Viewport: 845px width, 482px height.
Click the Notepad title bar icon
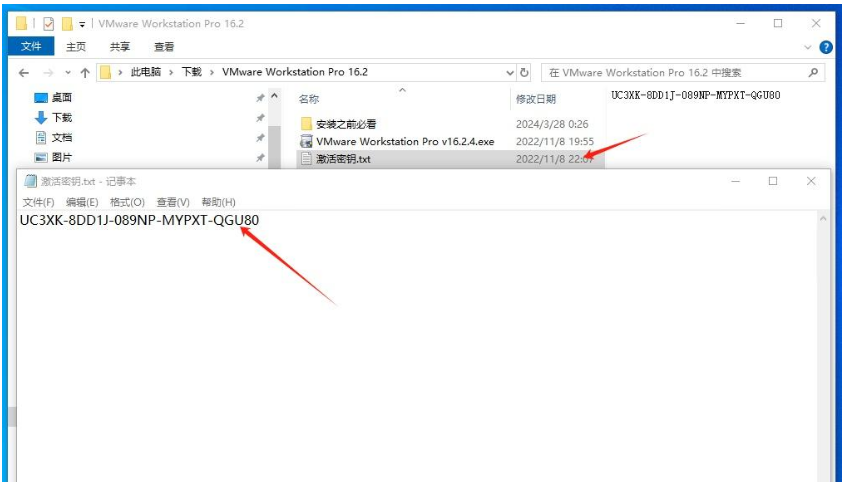point(30,181)
